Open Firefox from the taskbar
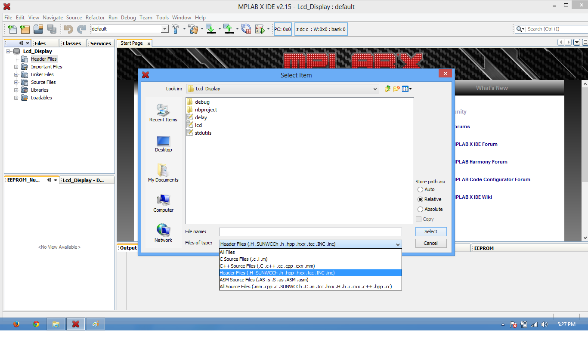The width and height of the screenshot is (588, 364). [x=16, y=324]
